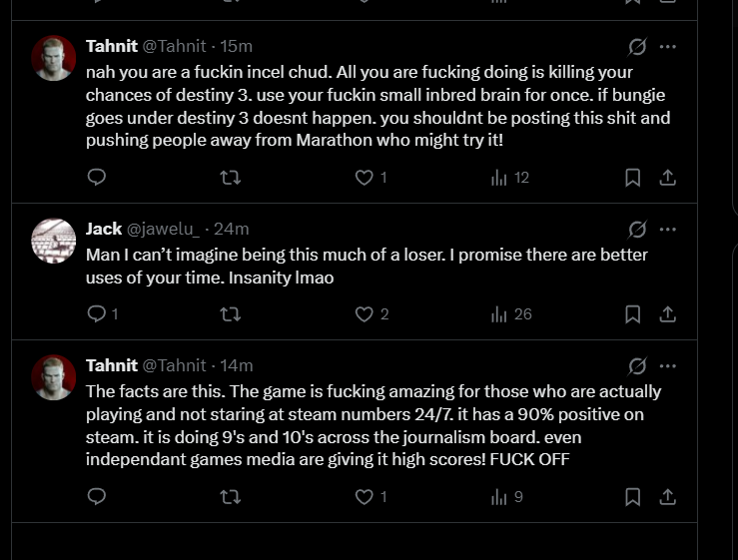
Task: Open @jawelu_ handle link
Action: tap(163, 230)
